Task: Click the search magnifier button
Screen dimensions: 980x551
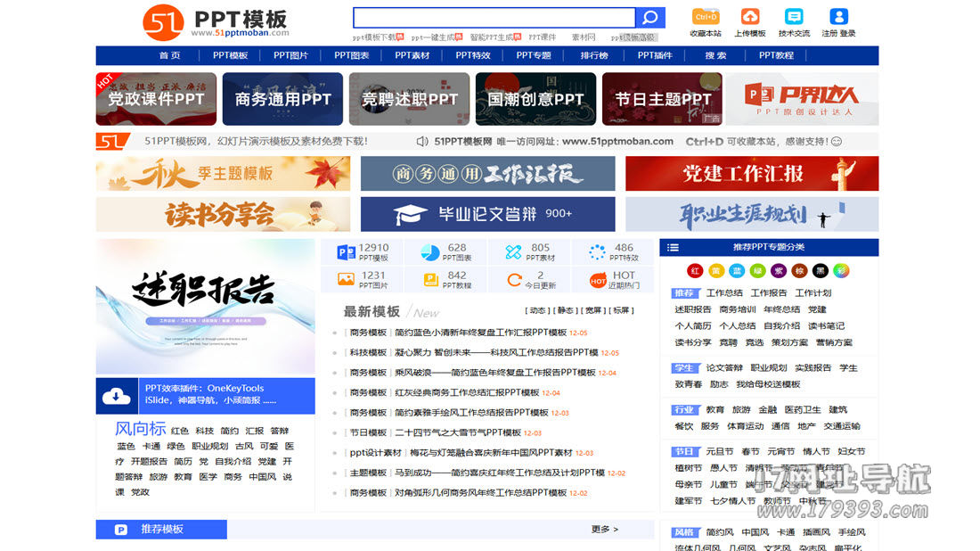Action: (x=649, y=18)
